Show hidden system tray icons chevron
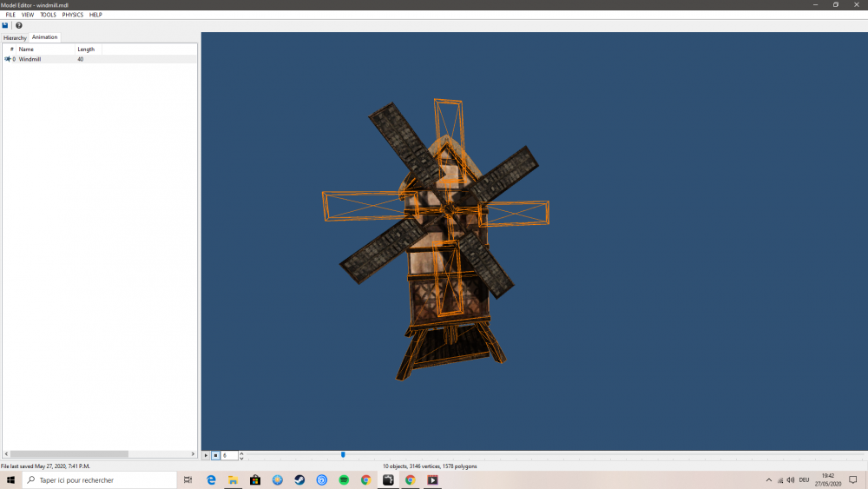Viewport: 868px width, 489px height. click(768, 479)
